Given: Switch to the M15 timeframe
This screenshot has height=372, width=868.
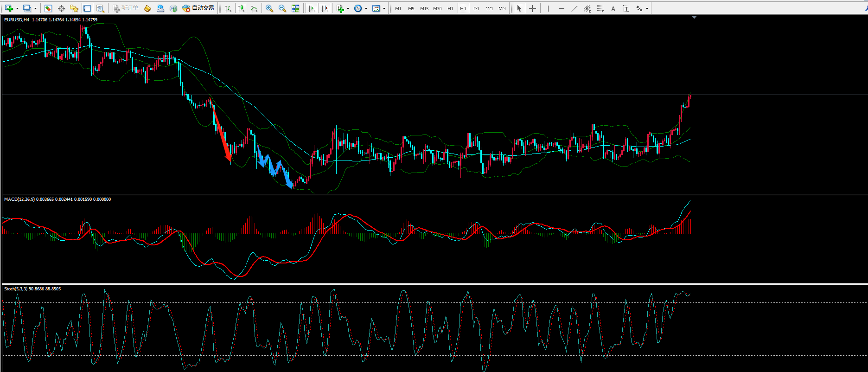Looking at the screenshot, I should (x=424, y=8).
